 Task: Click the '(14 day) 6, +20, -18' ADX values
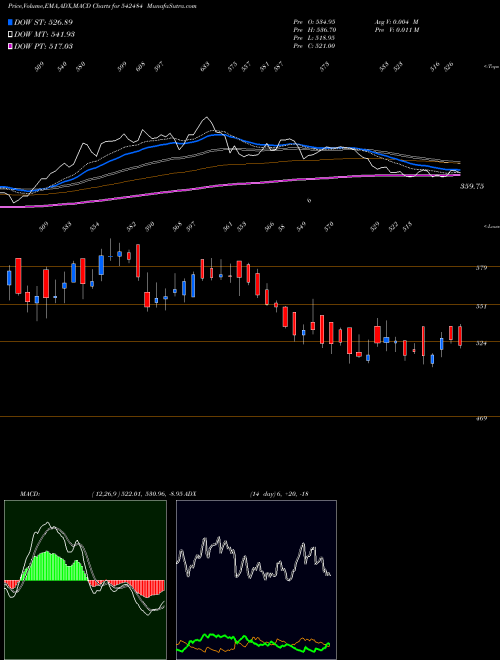click(279, 494)
